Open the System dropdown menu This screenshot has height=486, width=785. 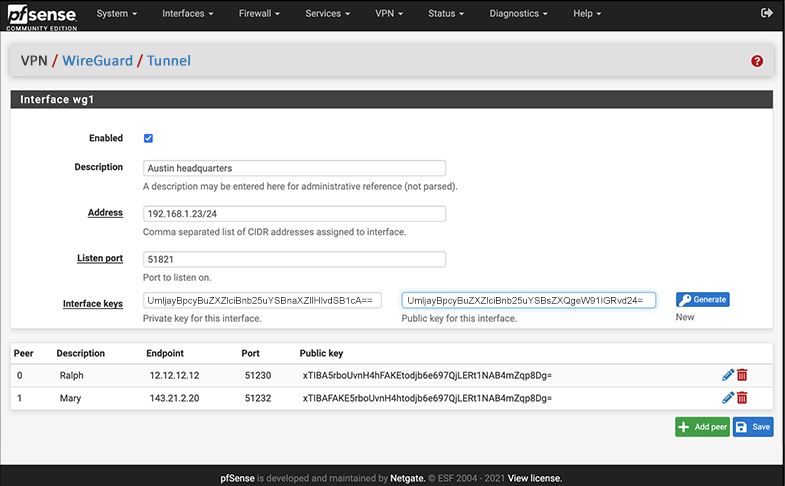(117, 14)
